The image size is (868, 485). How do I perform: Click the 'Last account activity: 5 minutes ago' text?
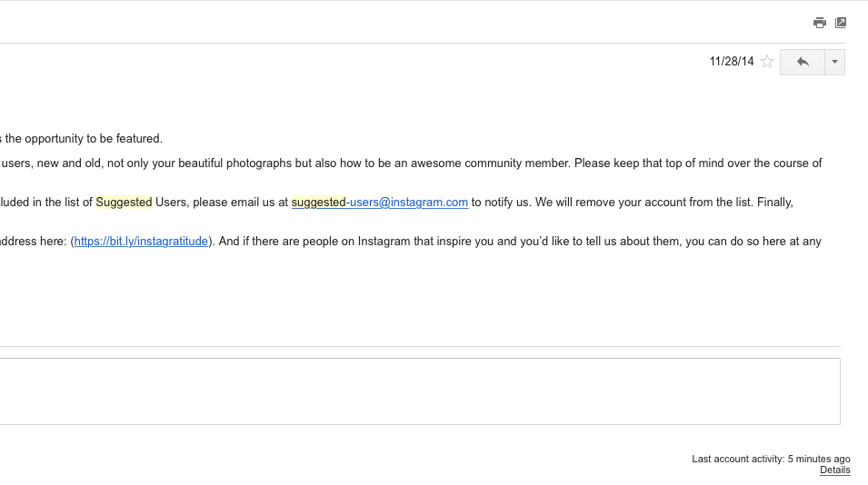(x=771, y=459)
